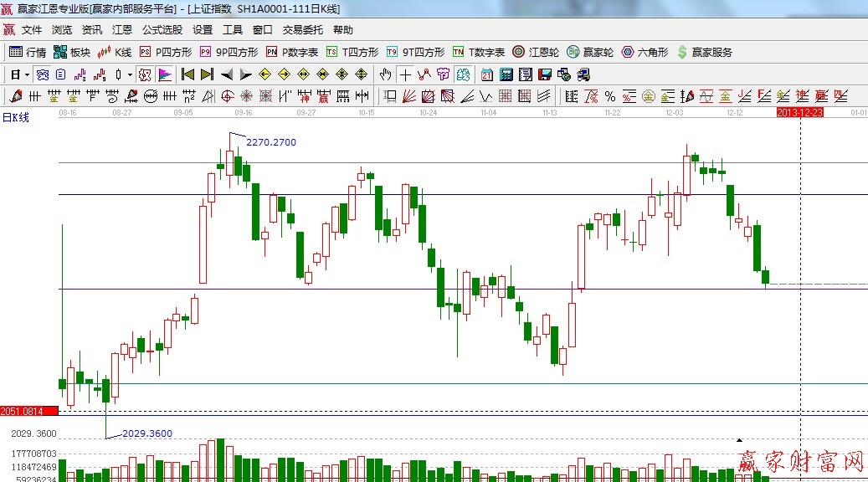This screenshot has width=868, height=482.
Task: Click the red 2013-12-23 date marker
Action: 800,111
